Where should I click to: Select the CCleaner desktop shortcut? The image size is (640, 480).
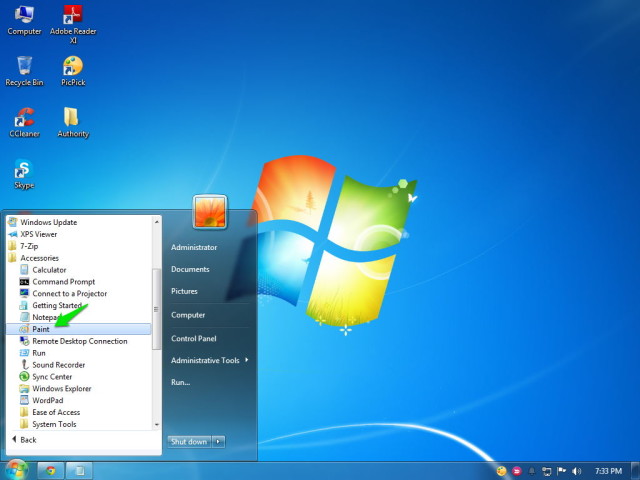click(24, 122)
